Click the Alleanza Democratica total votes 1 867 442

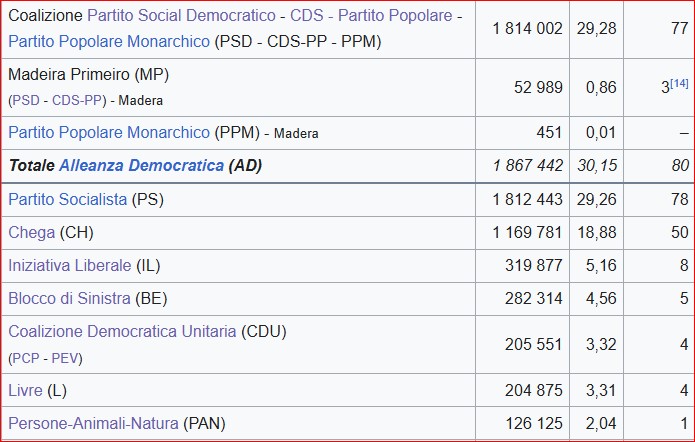pos(527,165)
